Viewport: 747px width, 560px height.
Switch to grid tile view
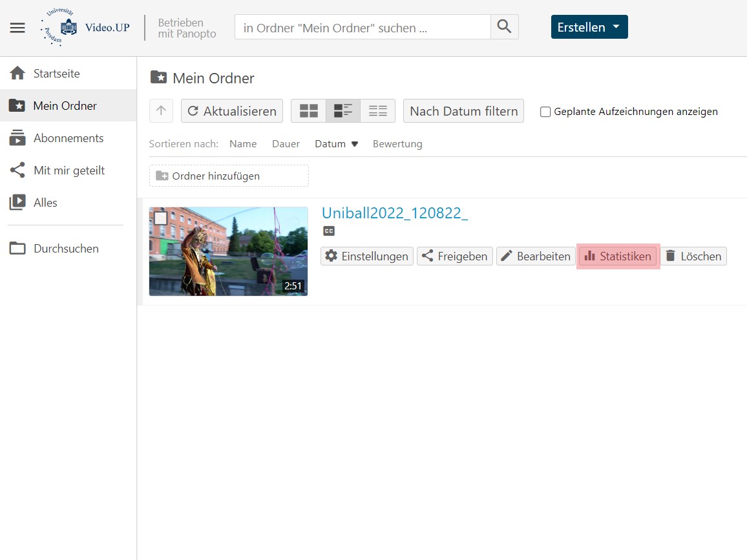(x=308, y=111)
